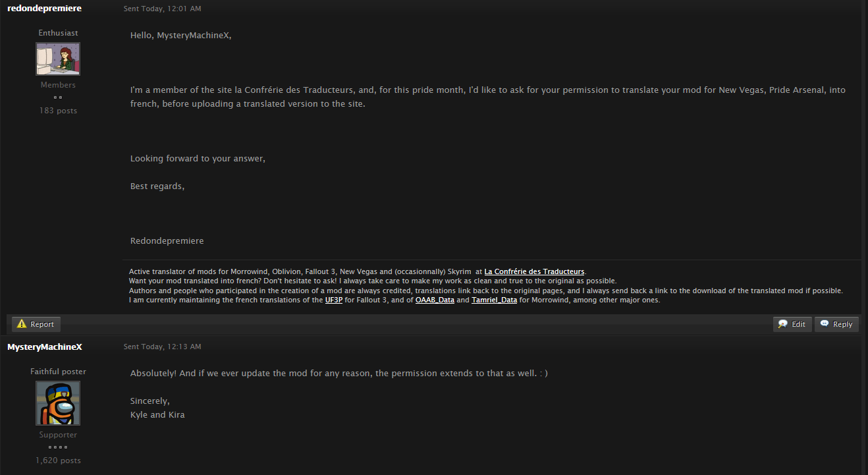The image size is (868, 475).
Task: Click the "Sent Today, 12:13 AM" timestamp
Action: 163,347
